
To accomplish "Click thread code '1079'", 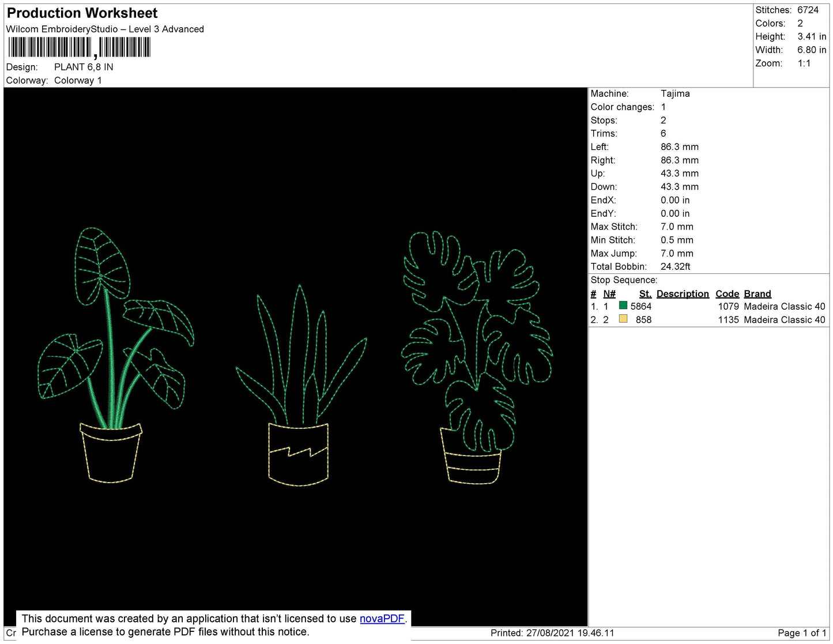I will pyautogui.click(x=728, y=306).
